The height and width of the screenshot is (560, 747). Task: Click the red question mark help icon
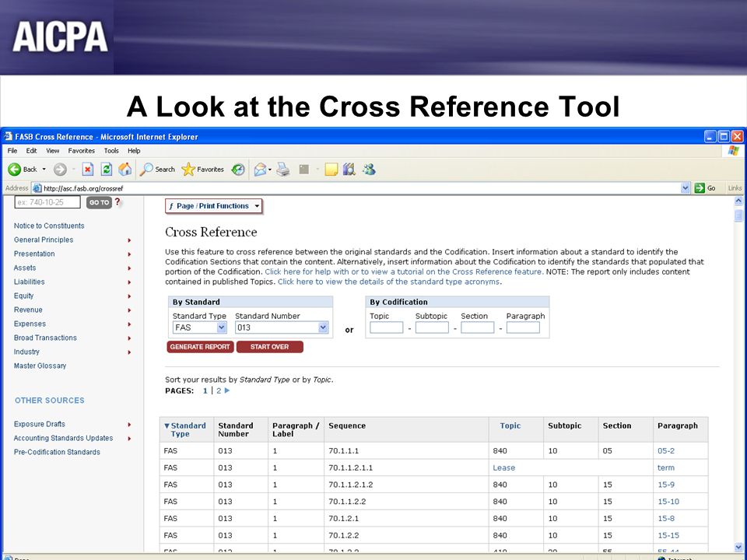pyautogui.click(x=117, y=202)
